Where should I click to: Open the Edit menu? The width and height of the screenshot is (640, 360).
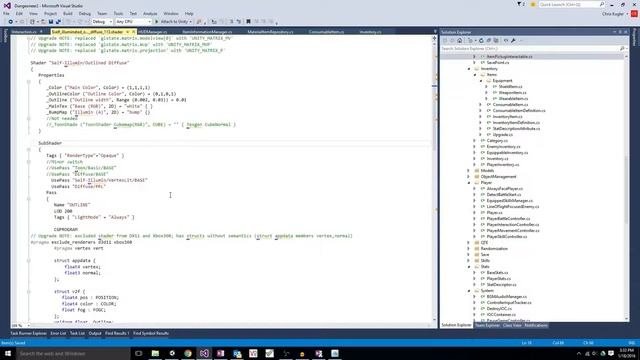(x=19, y=13)
